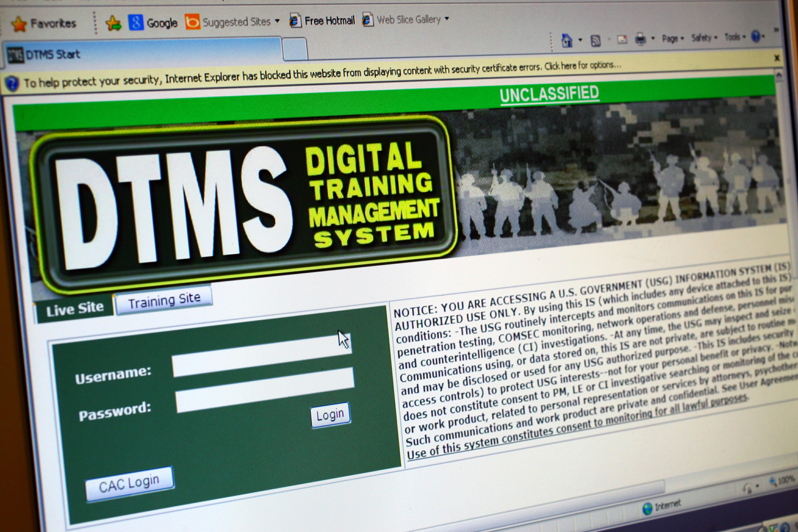Click the UNCLASSIFIED link

click(550, 94)
